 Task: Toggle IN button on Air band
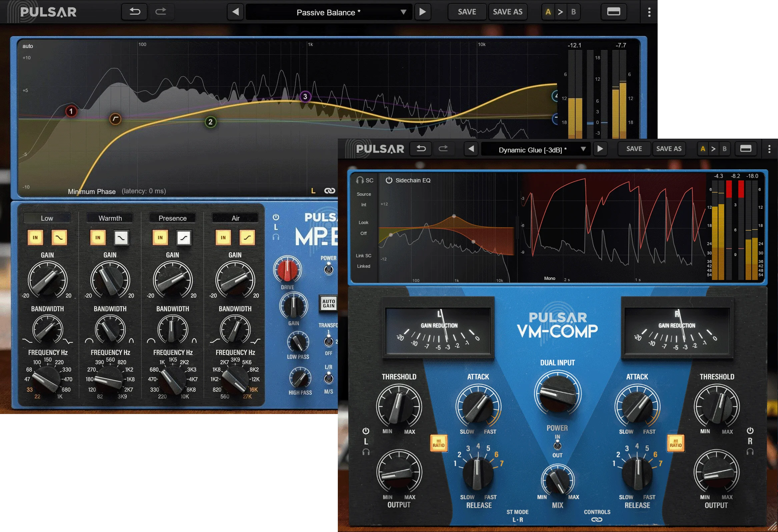click(x=223, y=238)
